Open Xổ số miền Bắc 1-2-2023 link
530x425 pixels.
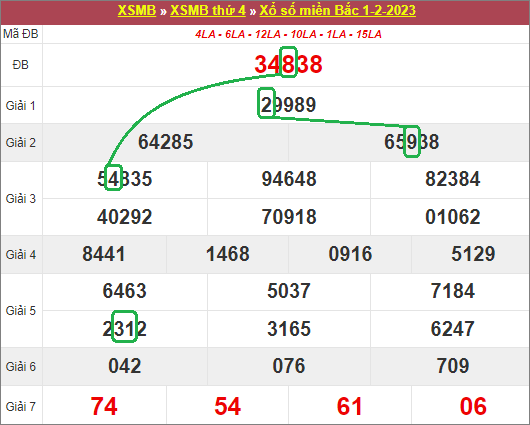337,10
